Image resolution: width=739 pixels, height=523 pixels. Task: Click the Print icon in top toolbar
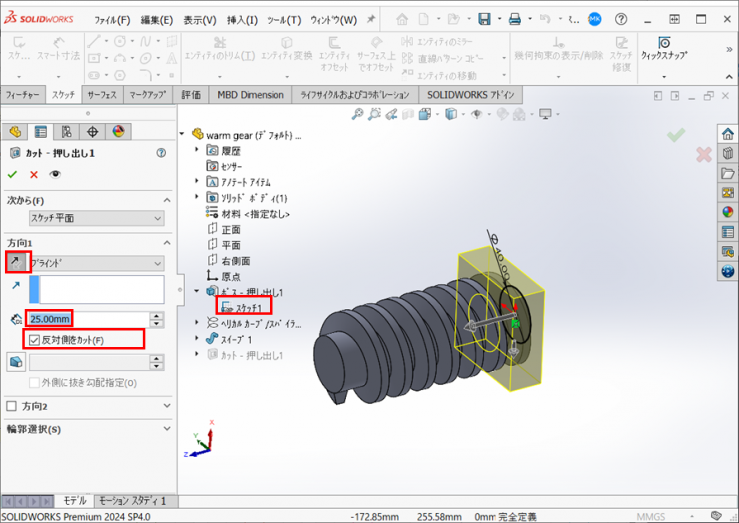pyautogui.click(x=514, y=19)
